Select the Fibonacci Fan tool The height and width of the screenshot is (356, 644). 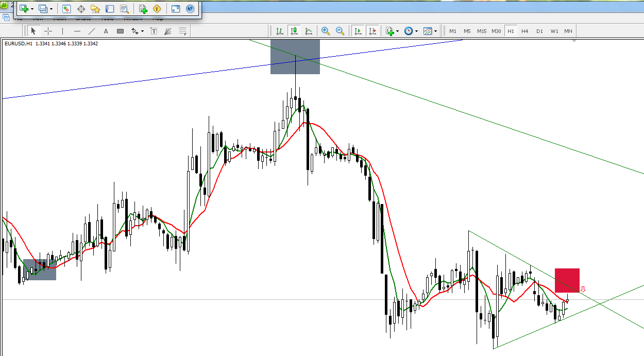tap(168, 31)
